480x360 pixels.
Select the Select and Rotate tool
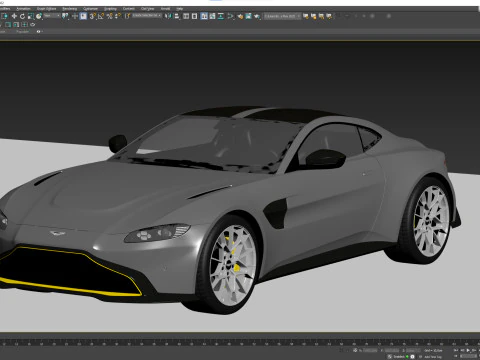tap(22, 16)
